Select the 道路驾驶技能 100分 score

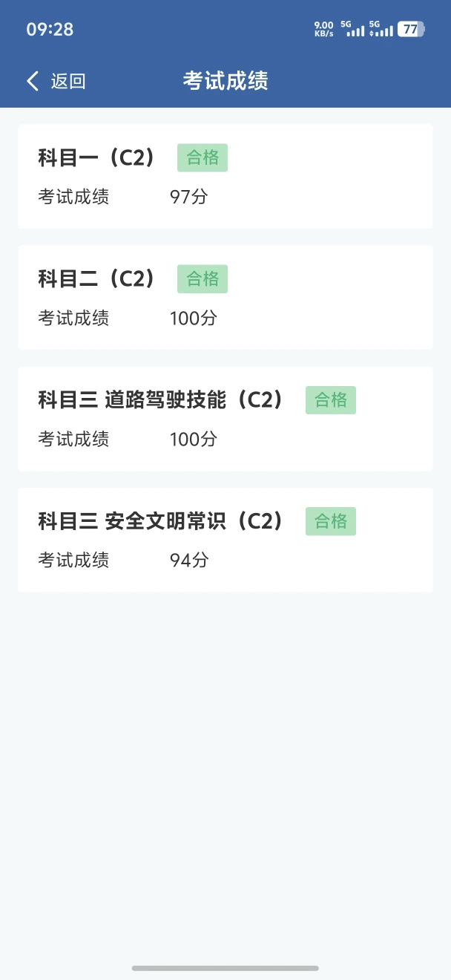pyautogui.click(x=194, y=439)
